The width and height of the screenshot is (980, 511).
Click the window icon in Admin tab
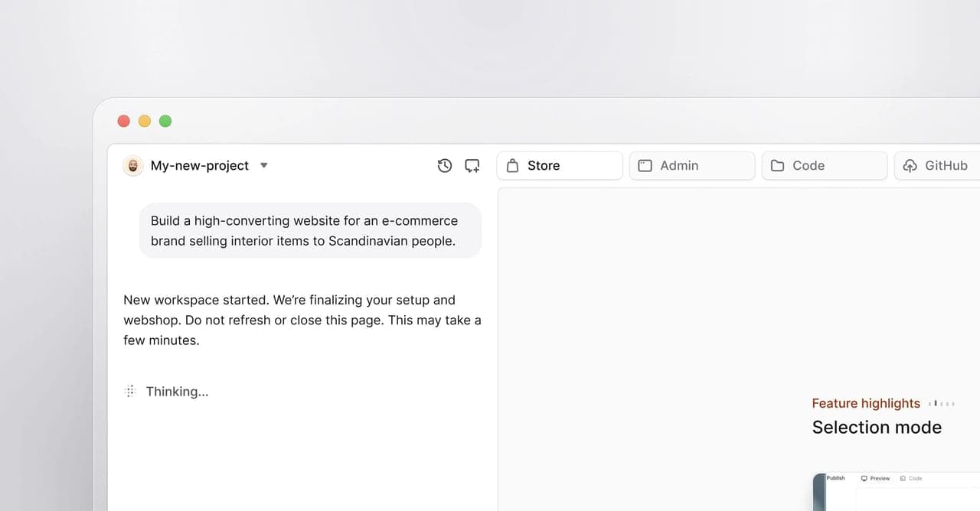645,165
